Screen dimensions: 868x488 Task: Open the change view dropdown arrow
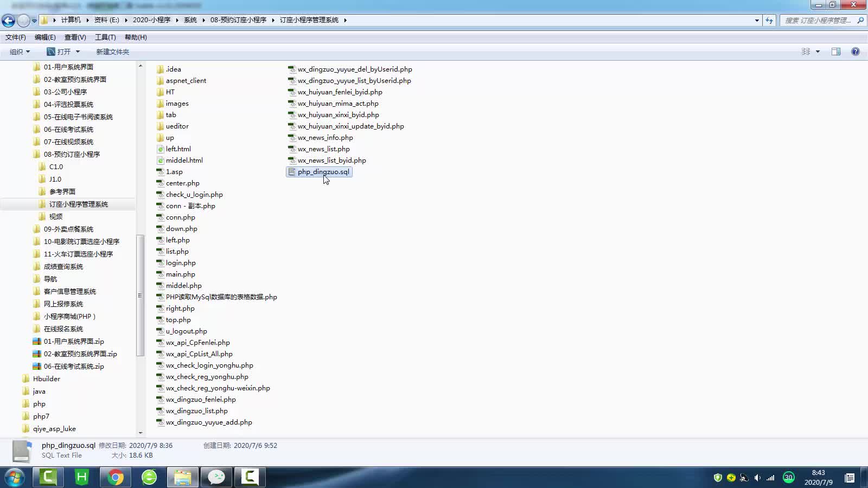tap(818, 52)
